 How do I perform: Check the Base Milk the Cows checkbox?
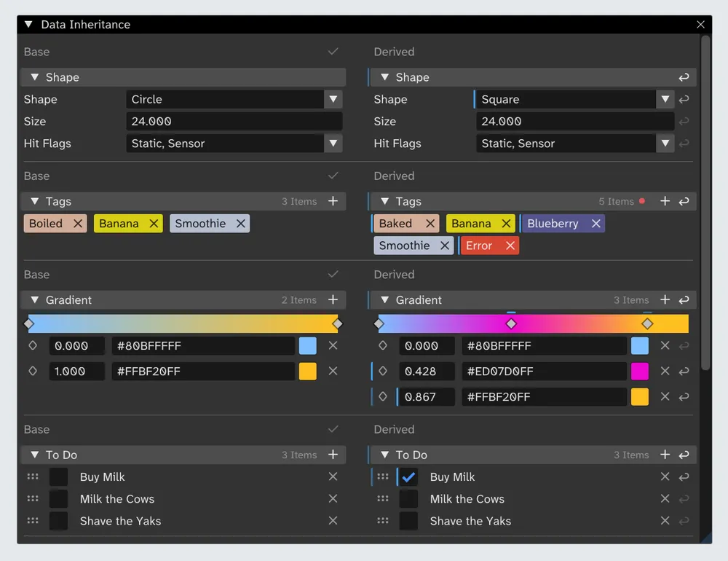[x=58, y=499]
